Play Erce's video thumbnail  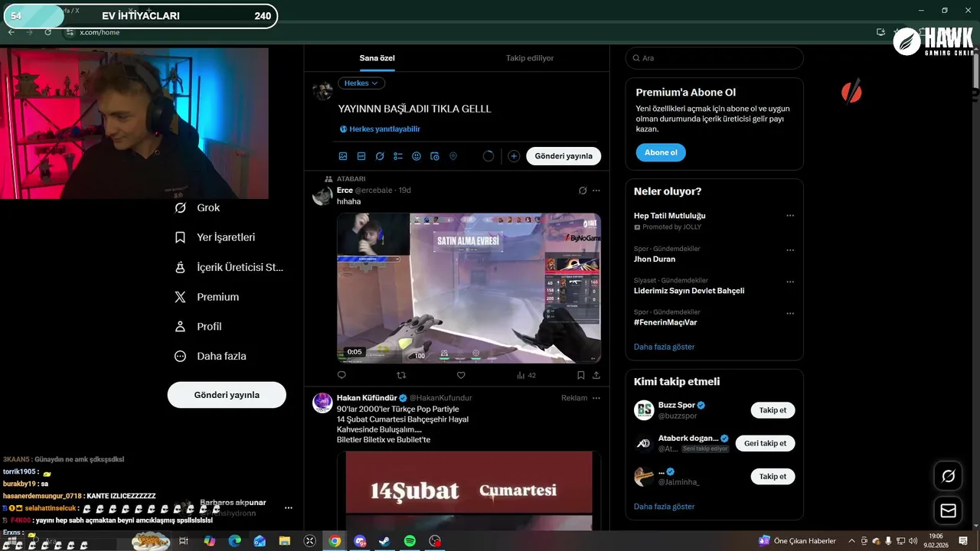coord(469,288)
